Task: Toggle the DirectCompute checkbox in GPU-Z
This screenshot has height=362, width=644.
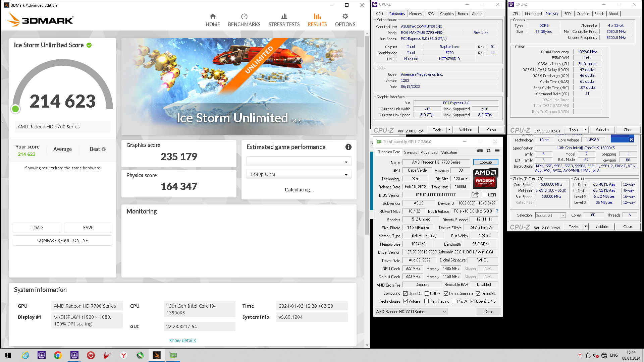Action: [x=446, y=294]
